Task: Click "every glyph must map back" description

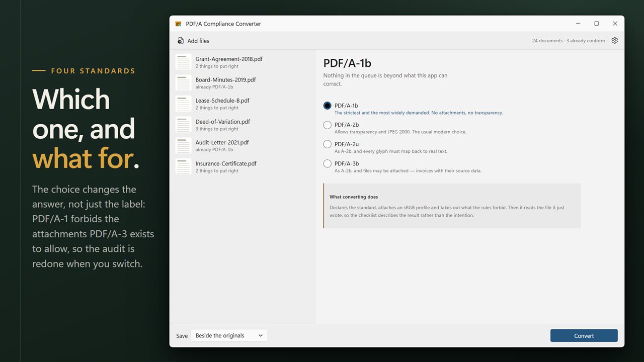Action: pos(391,151)
